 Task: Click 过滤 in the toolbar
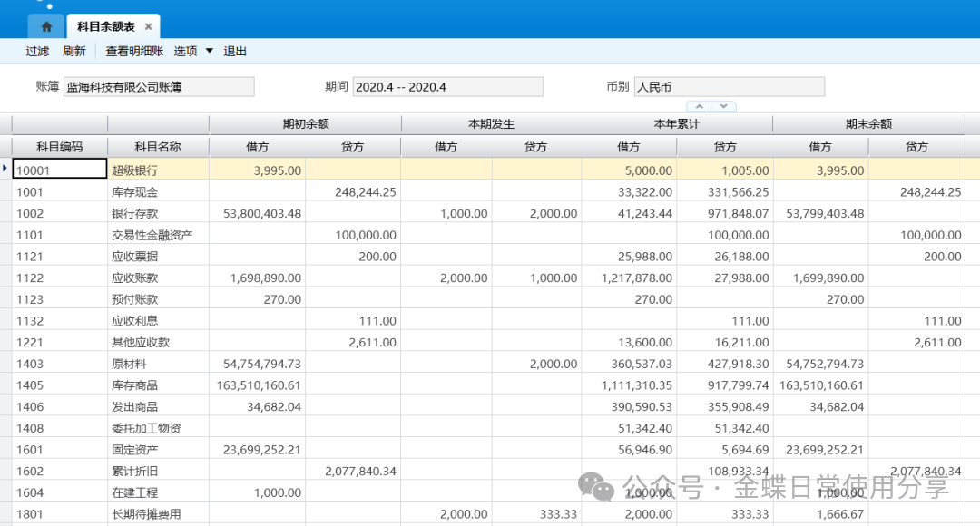[x=37, y=52]
